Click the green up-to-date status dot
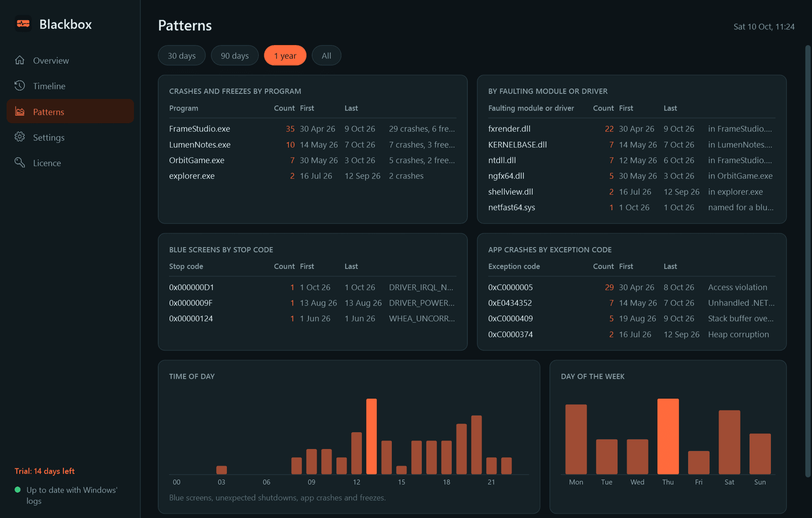The width and height of the screenshot is (812, 518). pyautogui.click(x=18, y=490)
